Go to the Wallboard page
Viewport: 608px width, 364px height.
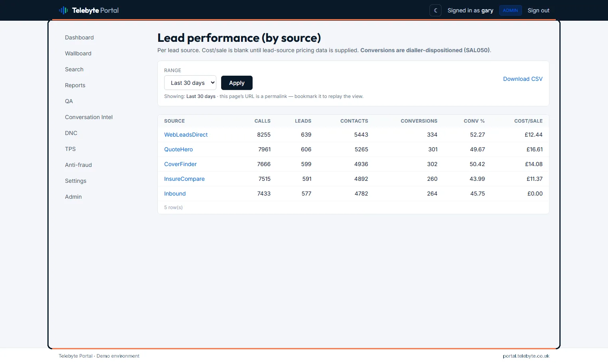78,53
